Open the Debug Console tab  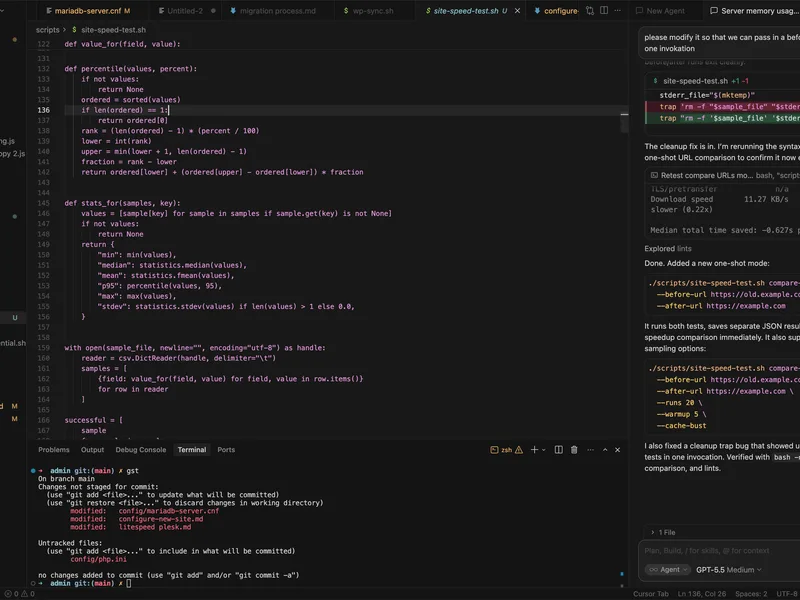pos(141,449)
